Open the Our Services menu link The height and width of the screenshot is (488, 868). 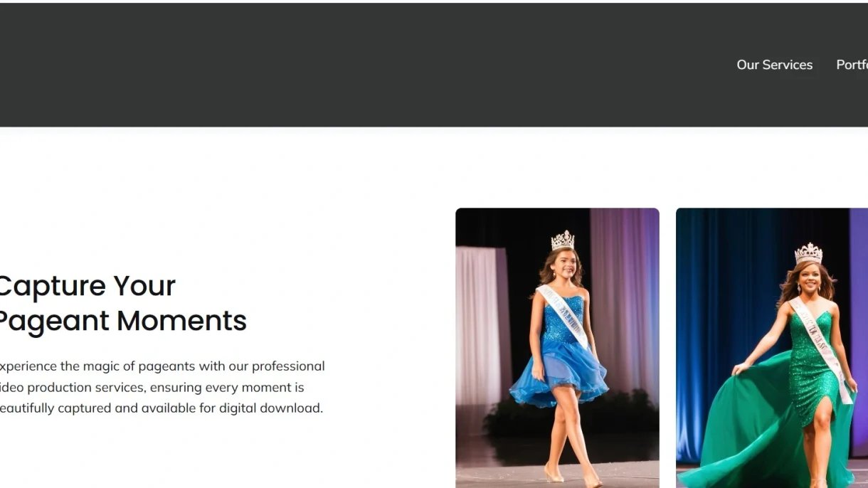pos(774,65)
